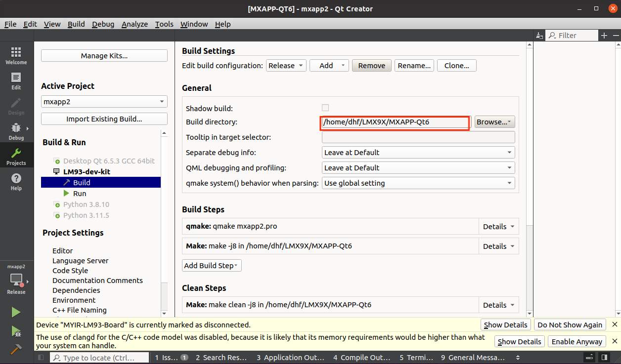The image size is (621, 364).
Task: Switch to Edit mode
Action: point(16,81)
